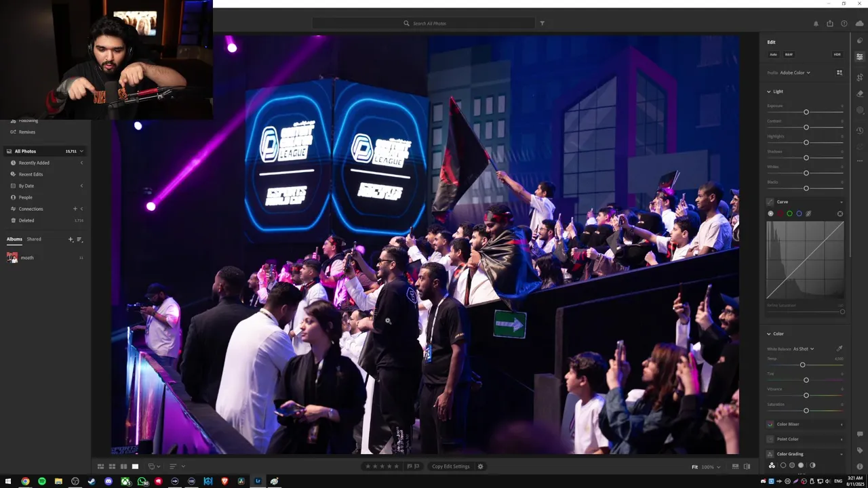Toggle the Curve panel on/off icon
The height and width of the screenshot is (488, 868).
(770, 201)
